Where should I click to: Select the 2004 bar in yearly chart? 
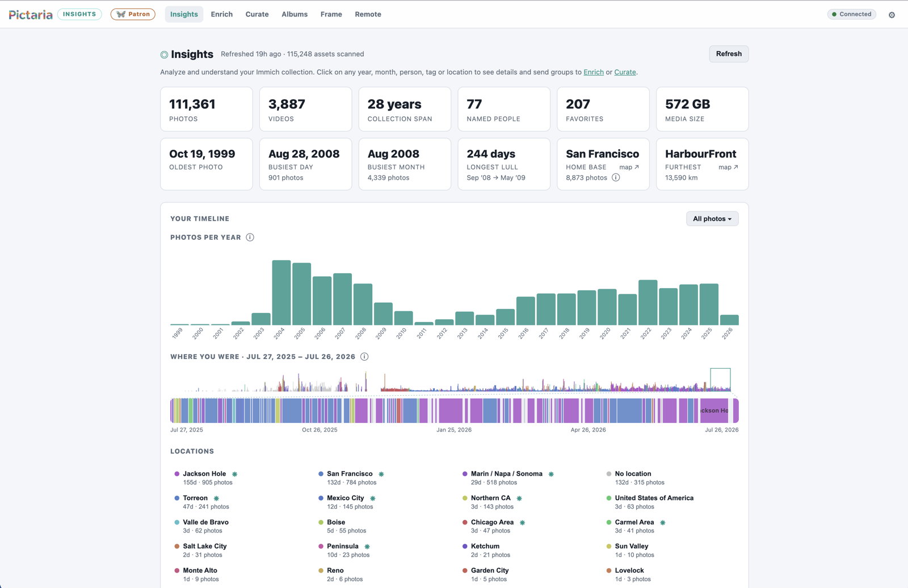point(281,293)
